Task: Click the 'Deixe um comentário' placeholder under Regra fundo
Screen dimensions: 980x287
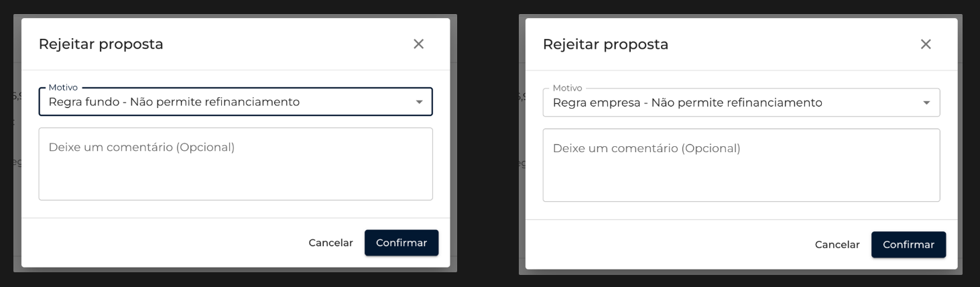Action: click(x=141, y=147)
